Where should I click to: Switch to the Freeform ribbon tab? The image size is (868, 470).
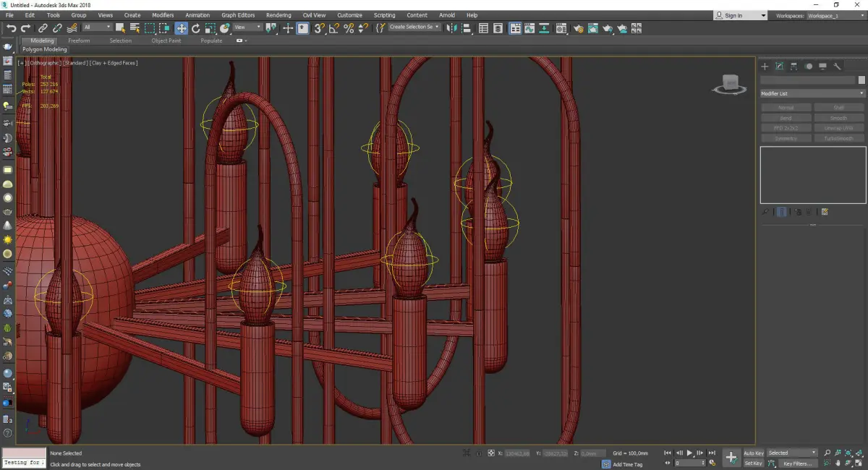click(79, 40)
